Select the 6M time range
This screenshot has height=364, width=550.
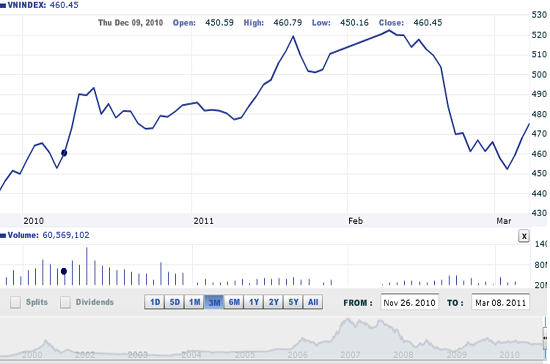tap(234, 302)
